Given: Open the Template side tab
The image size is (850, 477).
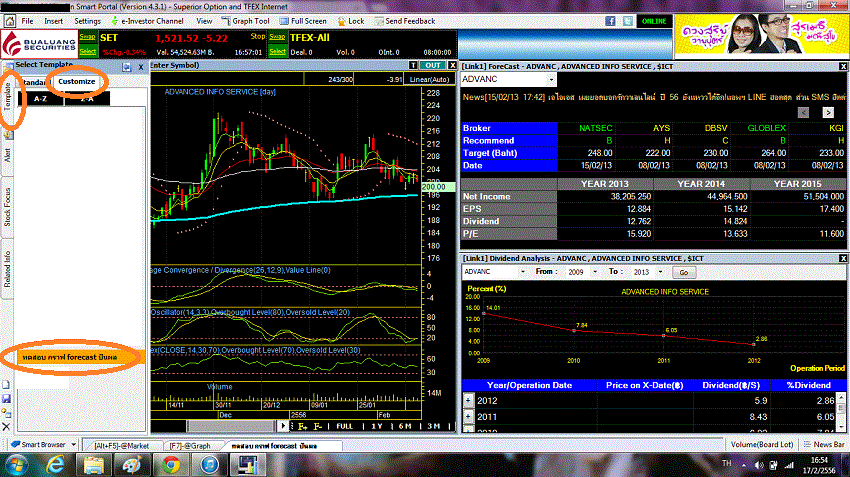Looking at the screenshot, I should (7, 98).
